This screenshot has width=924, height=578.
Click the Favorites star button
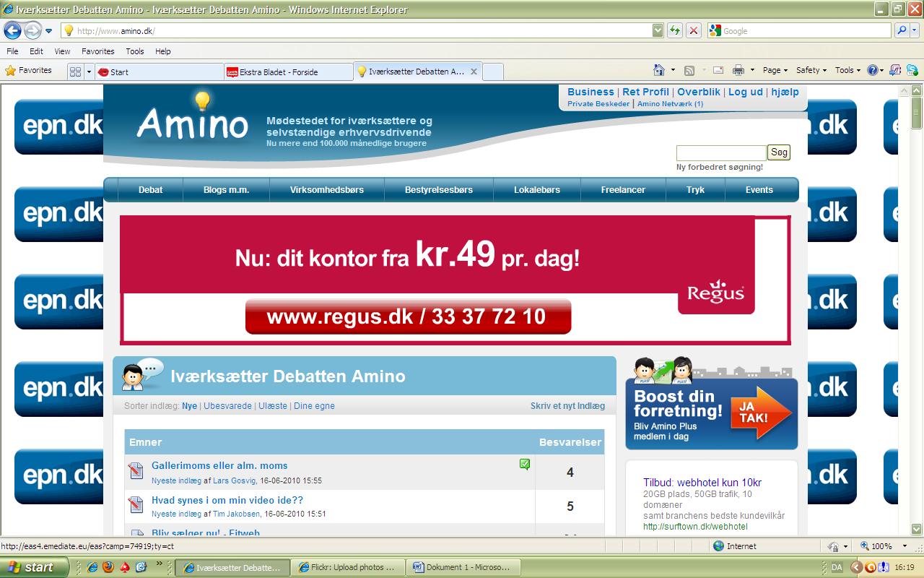(x=29, y=71)
